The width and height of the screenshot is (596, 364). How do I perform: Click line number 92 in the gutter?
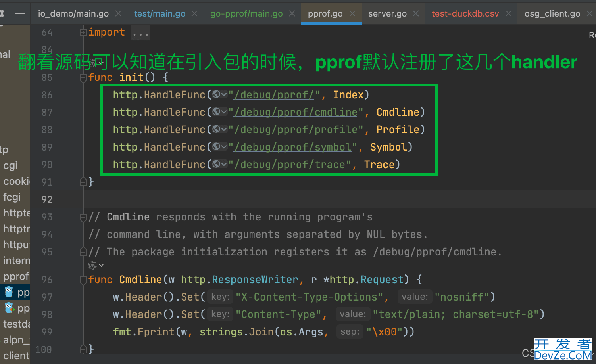click(x=47, y=199)
